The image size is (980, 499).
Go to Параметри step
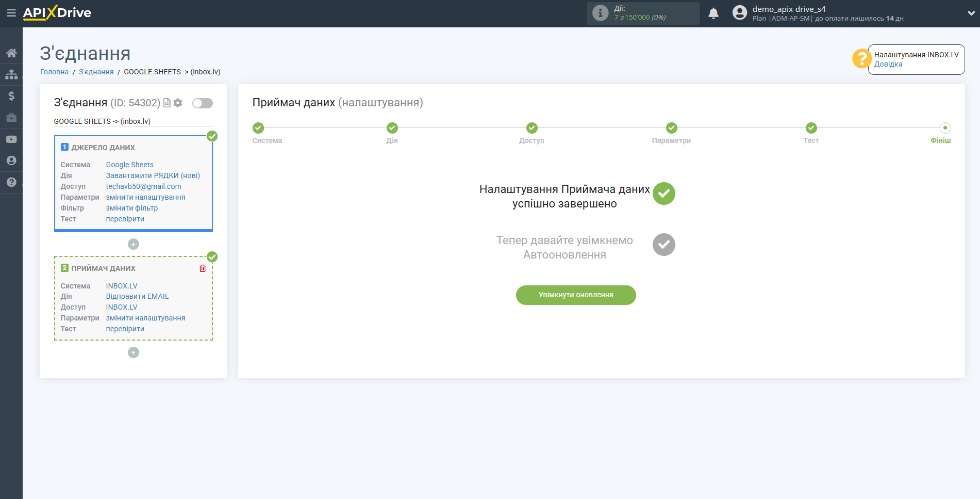click(x=671, y=128)
